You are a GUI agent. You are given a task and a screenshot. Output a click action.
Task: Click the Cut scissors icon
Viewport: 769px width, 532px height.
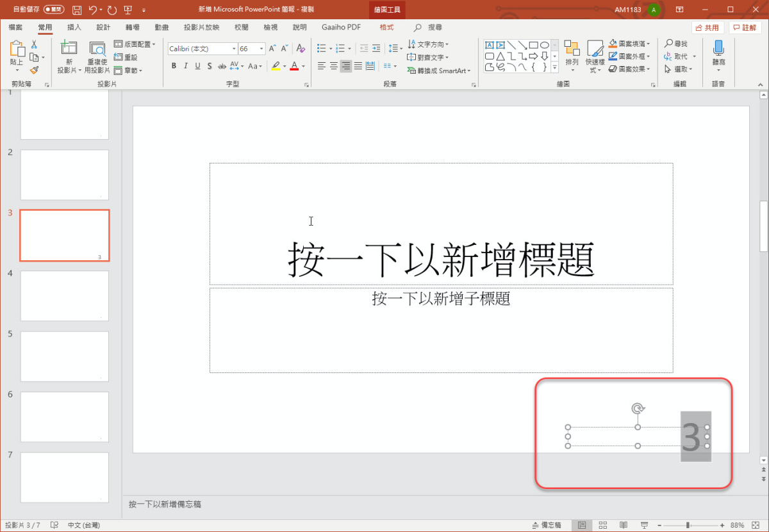(x=34, y=45)
